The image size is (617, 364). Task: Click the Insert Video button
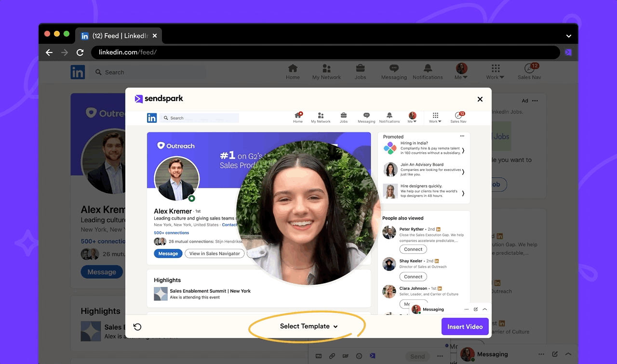[465, 326]
